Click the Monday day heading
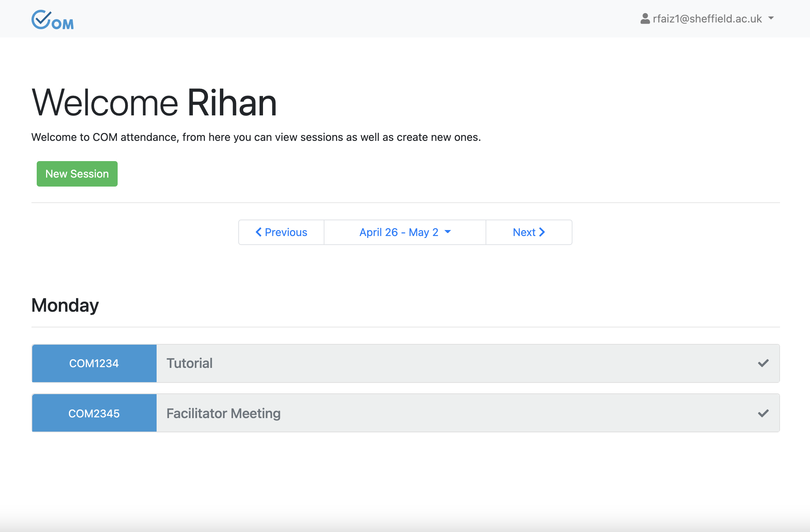810x532 pixels. [x=65, y=305]
